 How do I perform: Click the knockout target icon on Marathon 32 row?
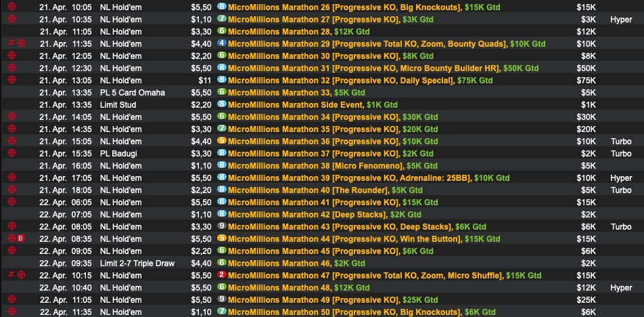pos(12,80)
